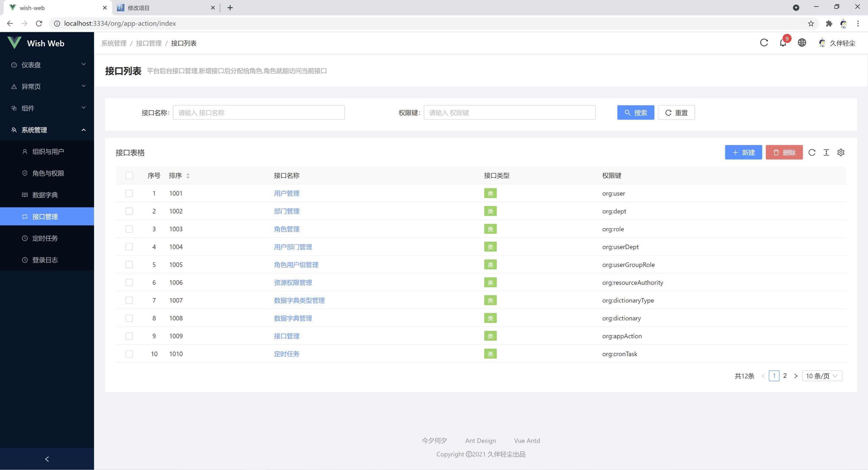Image resolution: width=868 pixels, height=470 pixels.
Task: Check the row for 角色管理
Action: tap(129, 229)
